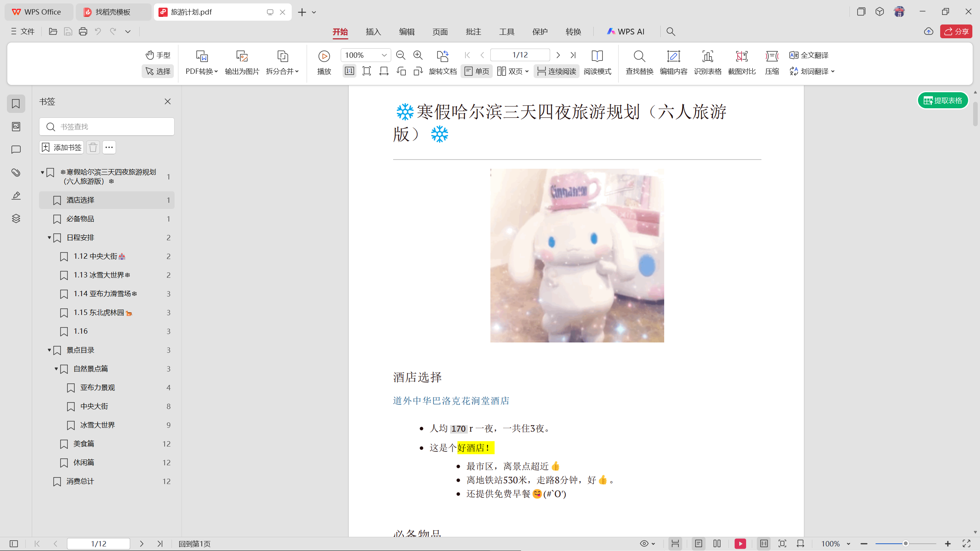Click 回到第1页 in status bar
980x551 pixels.
(194, 544)
